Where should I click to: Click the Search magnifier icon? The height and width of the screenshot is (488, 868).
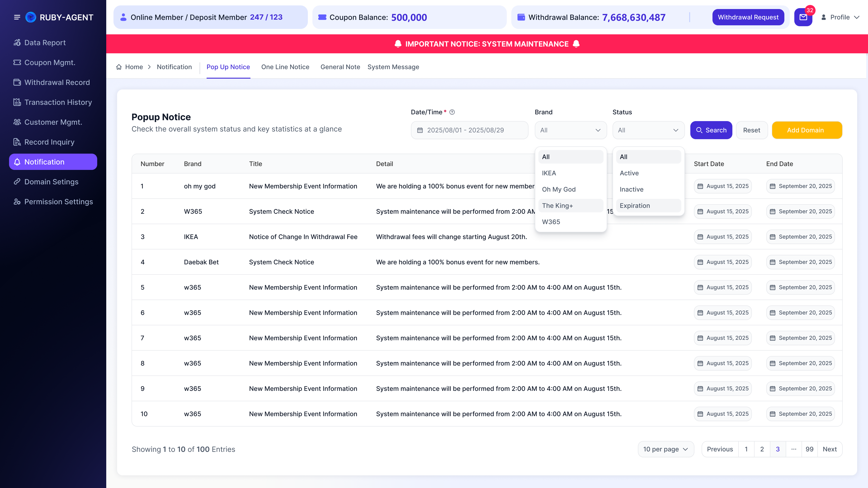[x=699, y=130]
